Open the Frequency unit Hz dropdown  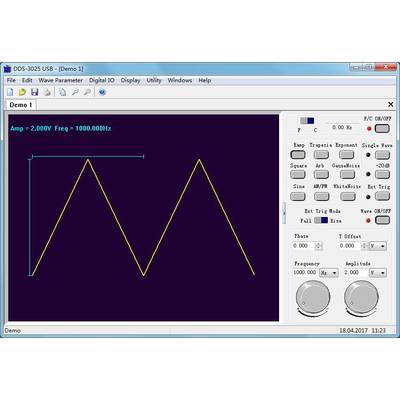pyautogui.click(x=329, y=273)
